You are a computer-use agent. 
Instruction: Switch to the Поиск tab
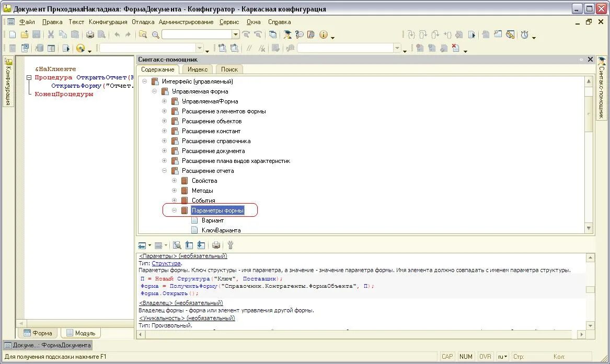(229, 69)
